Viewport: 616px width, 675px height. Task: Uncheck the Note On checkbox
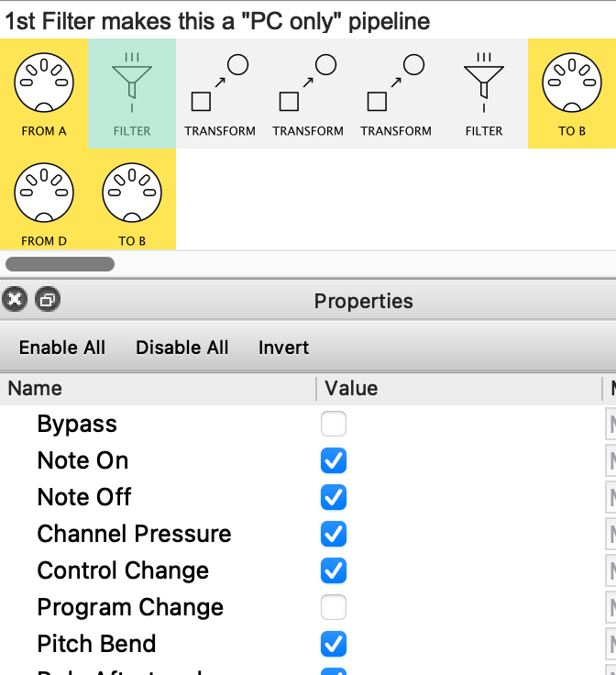tap(334, 460)
